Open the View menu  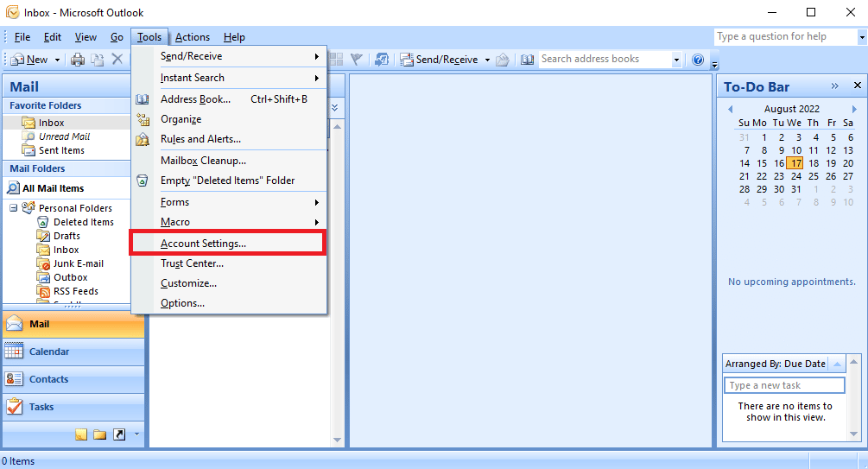pos(86,37)
